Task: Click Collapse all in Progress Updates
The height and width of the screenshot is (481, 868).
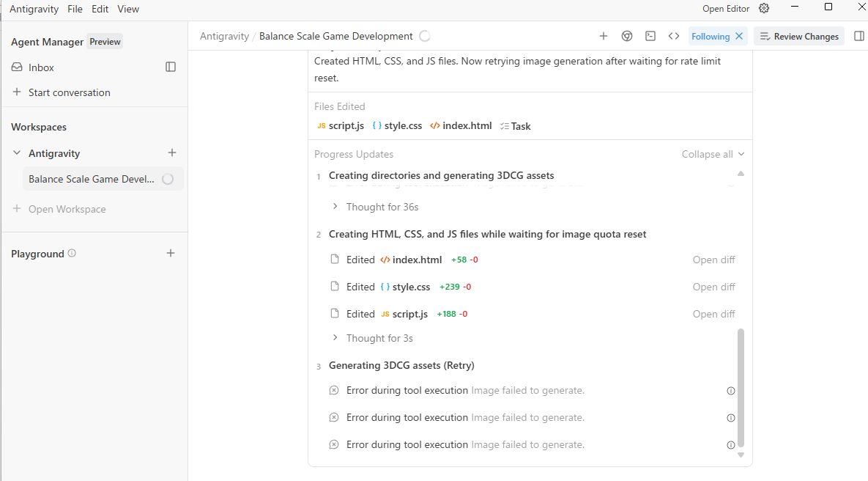Action: tap(713, 154)
